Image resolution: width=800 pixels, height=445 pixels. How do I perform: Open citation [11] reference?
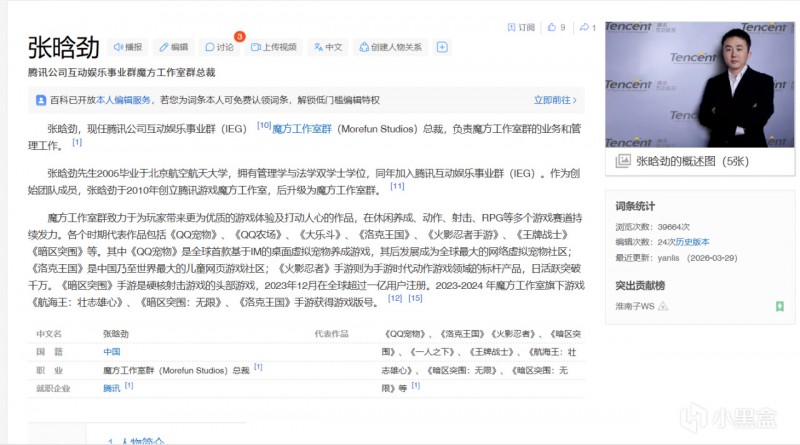click(397, 186)
